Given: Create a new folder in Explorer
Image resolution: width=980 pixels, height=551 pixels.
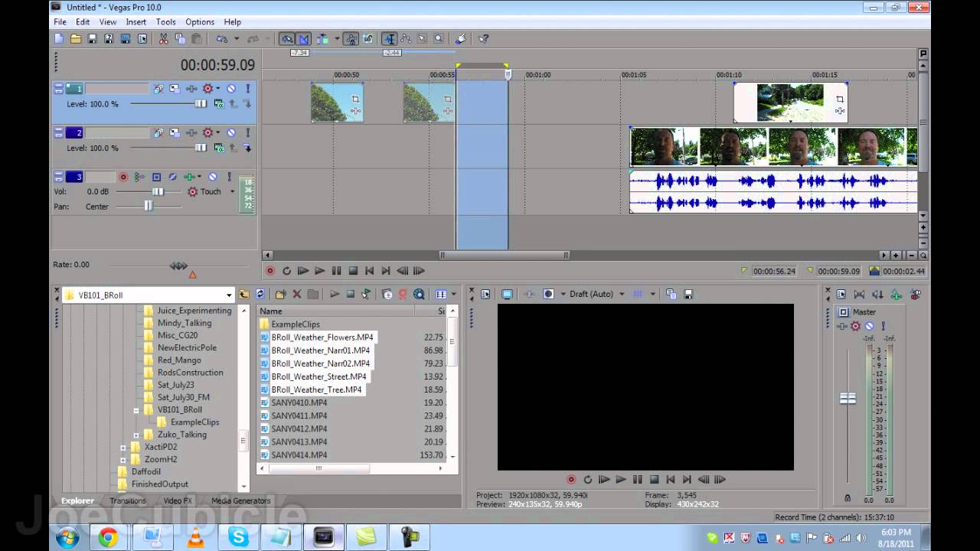Looking at the screenshot, I should 280,294.
